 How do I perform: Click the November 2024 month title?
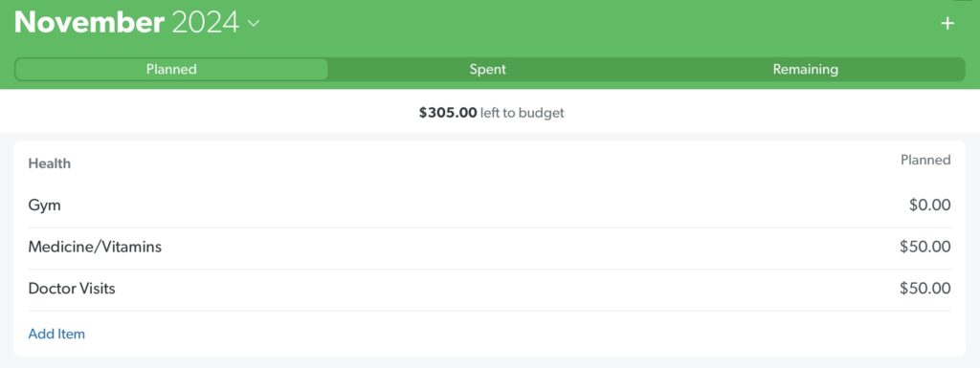tap(126, 23)
